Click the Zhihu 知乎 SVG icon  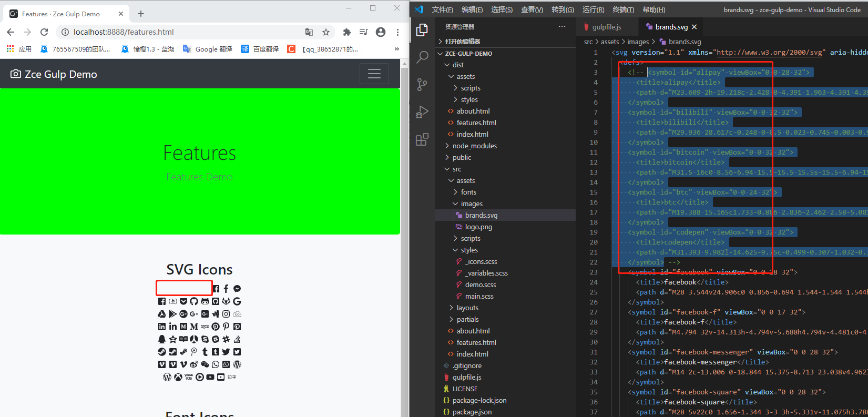tap(232, 377)
